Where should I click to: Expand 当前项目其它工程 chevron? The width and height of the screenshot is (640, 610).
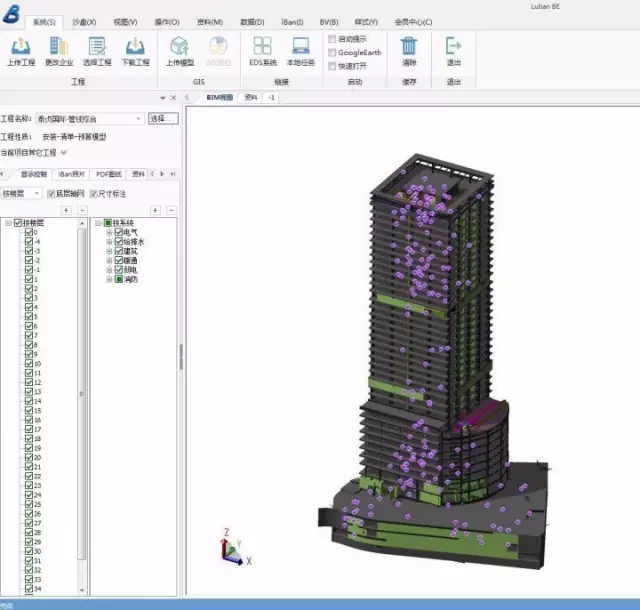[64, 152]
